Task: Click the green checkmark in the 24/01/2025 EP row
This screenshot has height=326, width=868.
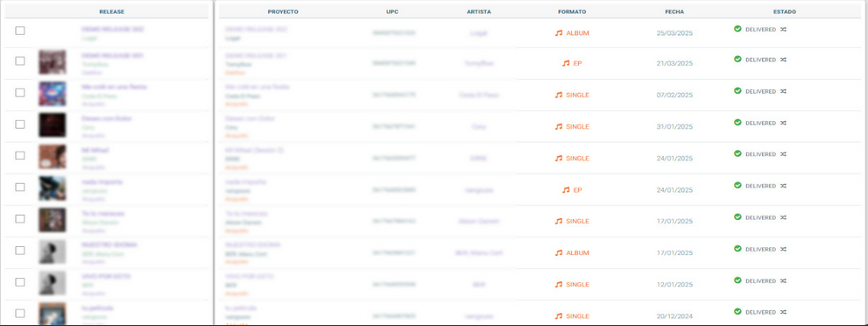Action: pyautogui.click(x=737, y=186)
